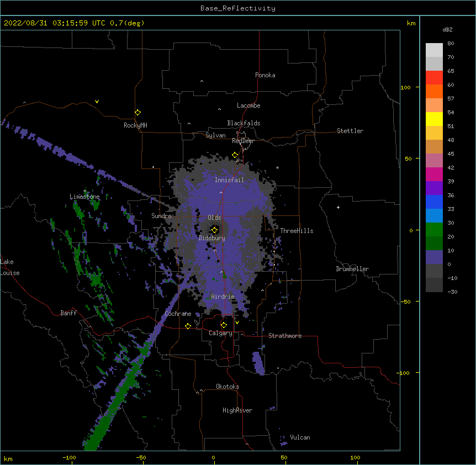Viewport: 476px width, 465px height.
Task: Select the purple 0-10 dBZ legend swatch
Action: 434,257
